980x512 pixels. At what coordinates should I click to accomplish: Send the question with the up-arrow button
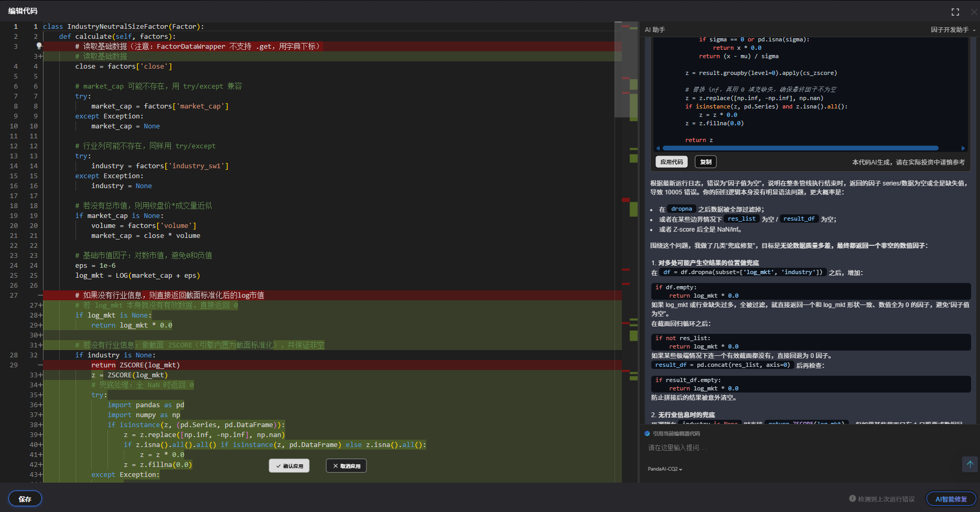point(970,464)
